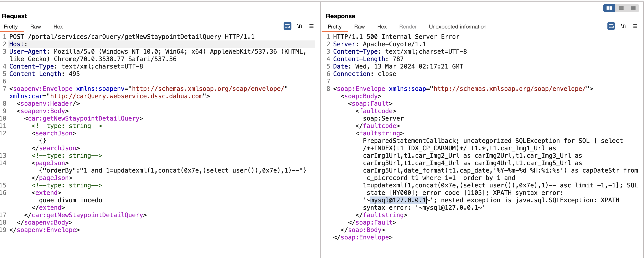
Task: Open the Unexpected information tab
Action: tap(457, 27)
